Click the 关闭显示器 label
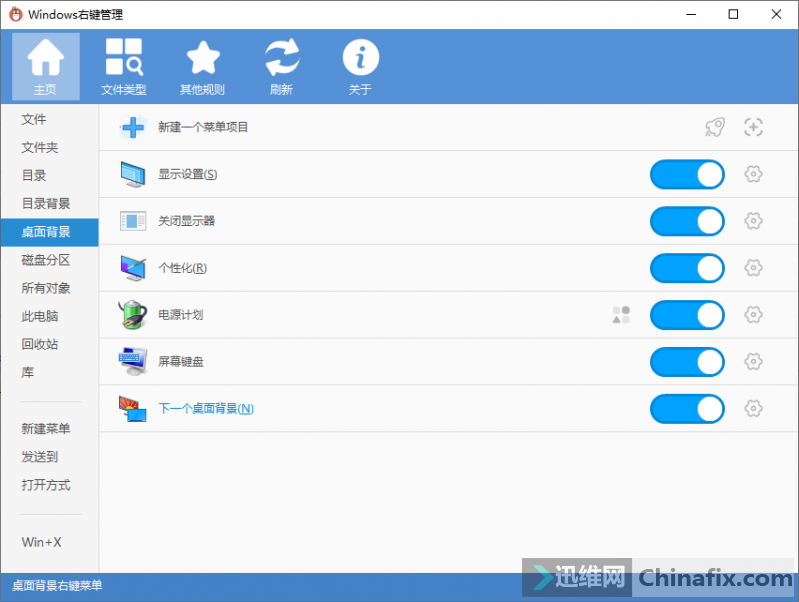 pos(187,221)
